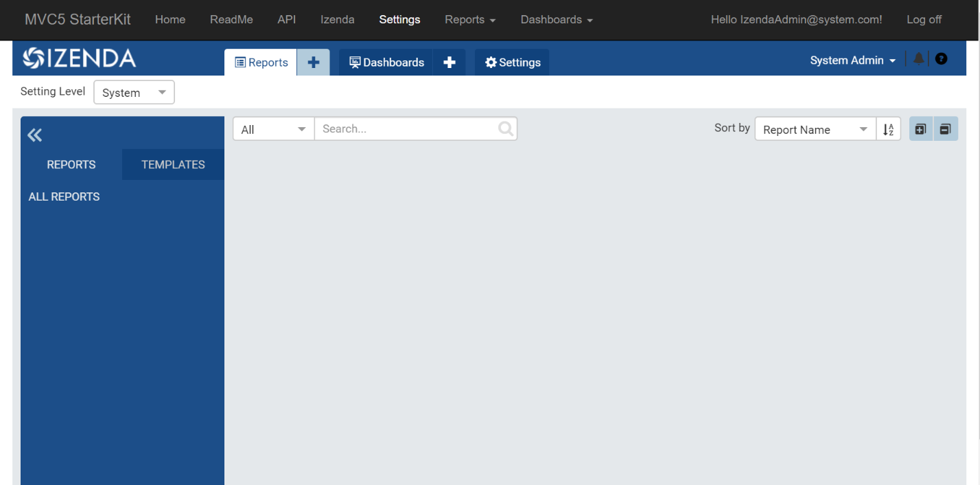Open the Dashboards dropdown in top navbar
This screenshot has width=980, height=485.
pos(557,20)
